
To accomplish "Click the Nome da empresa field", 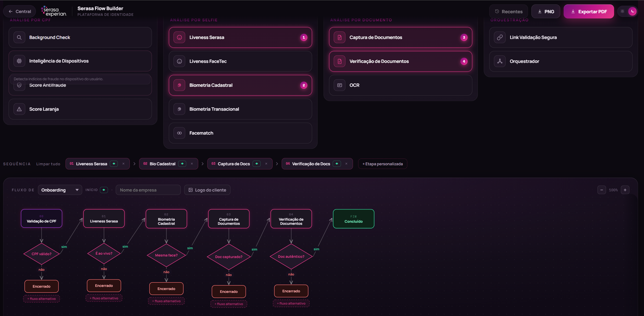I will click(148, 190).
